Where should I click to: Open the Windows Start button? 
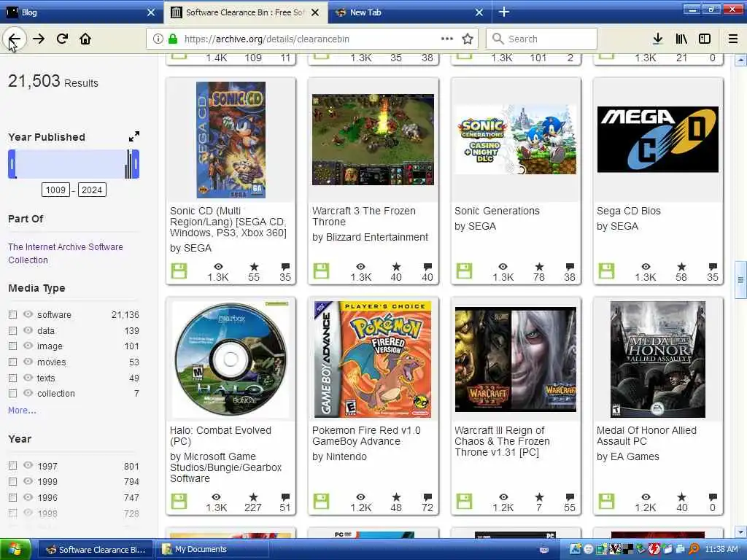pyautogui.click(x=16, y=550)
